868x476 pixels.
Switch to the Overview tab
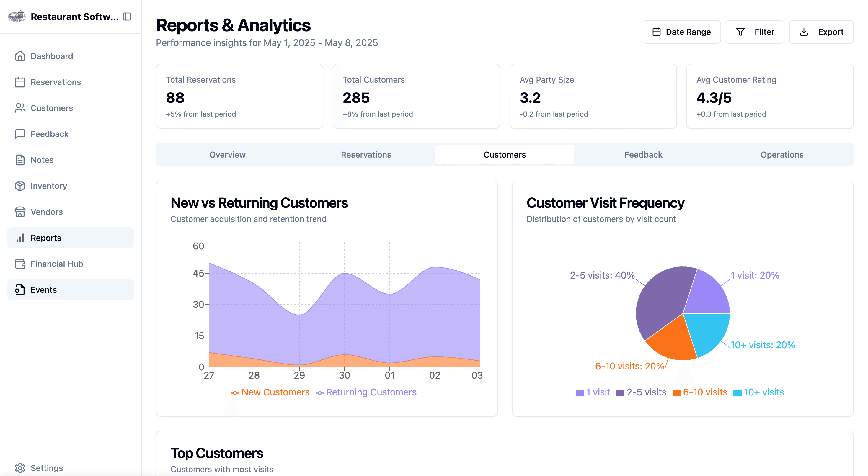point(227,155)
